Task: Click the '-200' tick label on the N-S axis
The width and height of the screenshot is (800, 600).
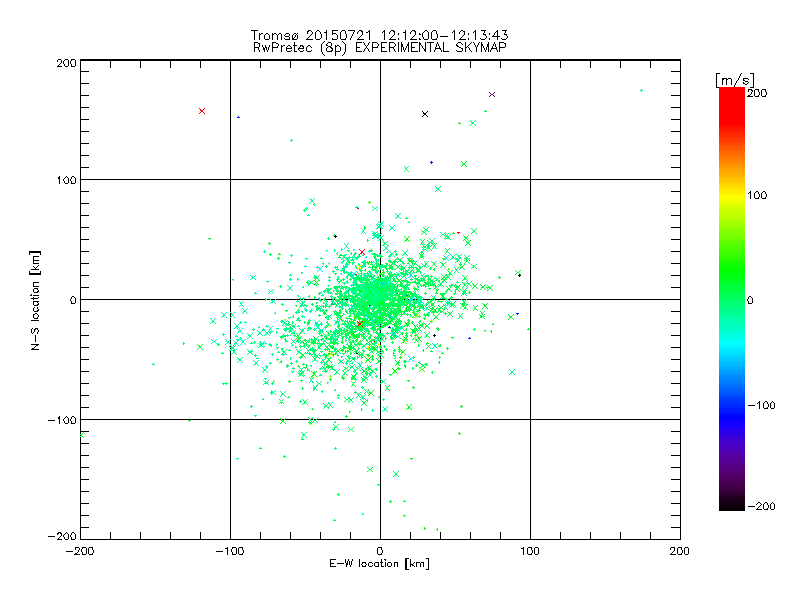Action: (62, 536)
